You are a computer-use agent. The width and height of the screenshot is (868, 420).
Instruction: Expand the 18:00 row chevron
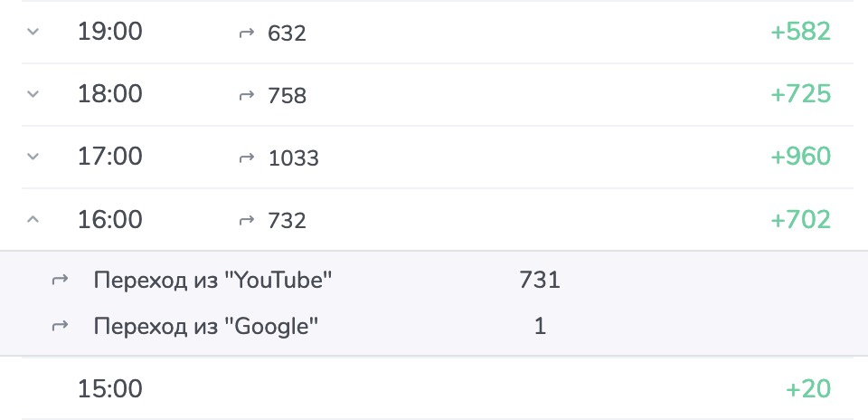[33, 94]
